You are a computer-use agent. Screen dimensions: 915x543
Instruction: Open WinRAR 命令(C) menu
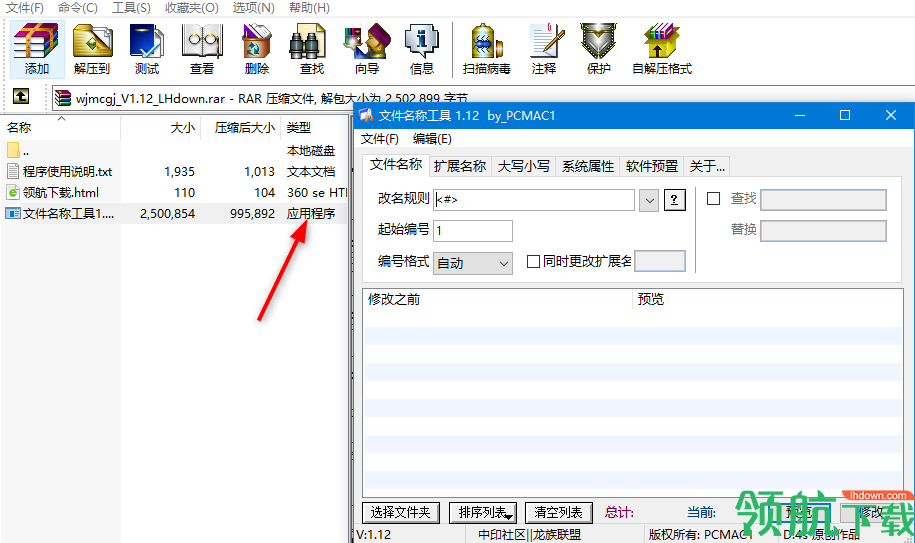pos(78,8)
